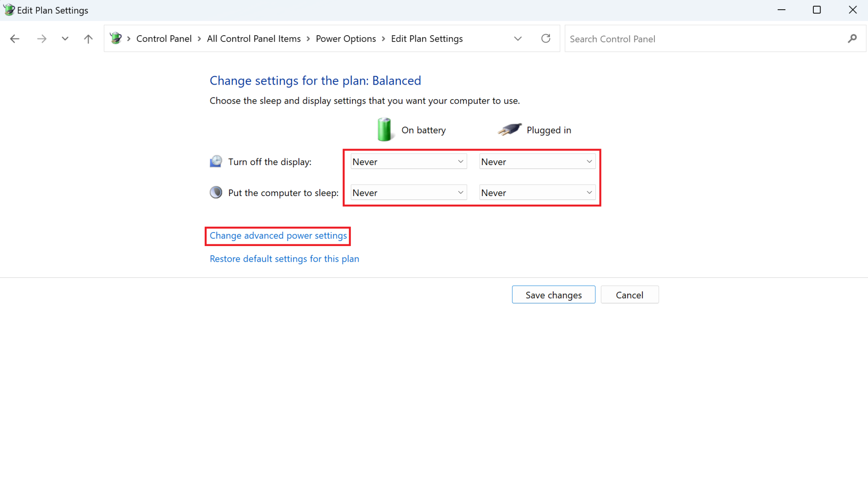
Task: Open Change advanced power settings
Action: click(278, 236)
